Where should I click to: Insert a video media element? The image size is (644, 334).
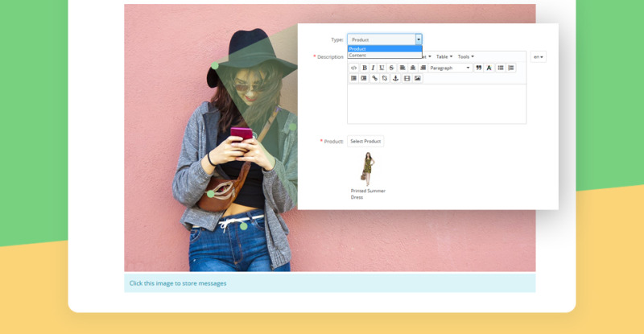[x=407, y=78]
